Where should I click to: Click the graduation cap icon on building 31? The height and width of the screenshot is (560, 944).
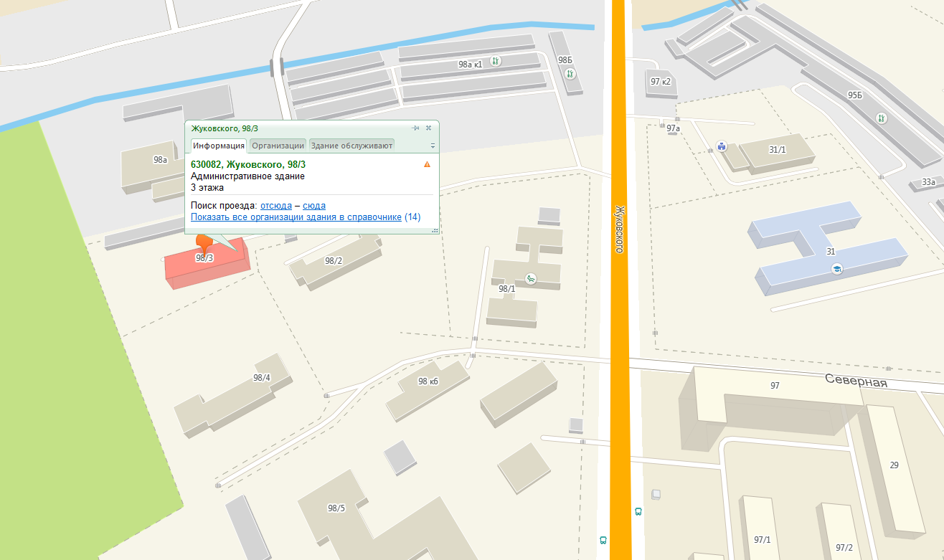pos(836,269)
